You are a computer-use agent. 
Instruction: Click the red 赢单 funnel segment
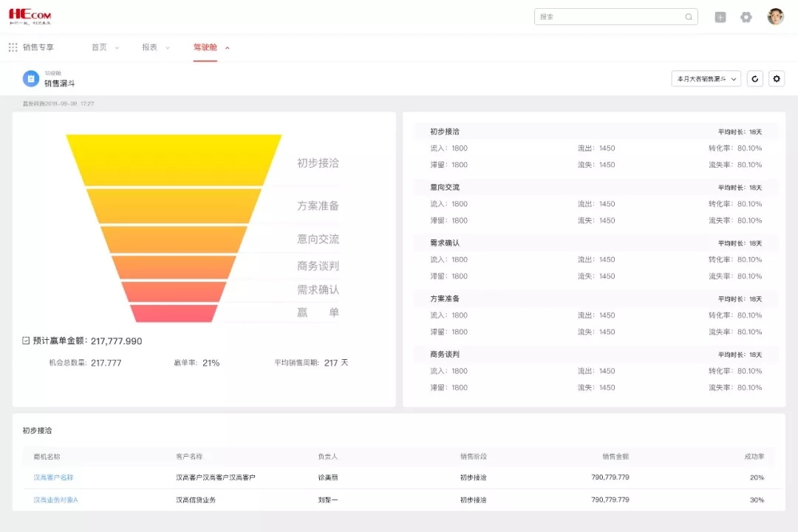[x=174, y=313]
